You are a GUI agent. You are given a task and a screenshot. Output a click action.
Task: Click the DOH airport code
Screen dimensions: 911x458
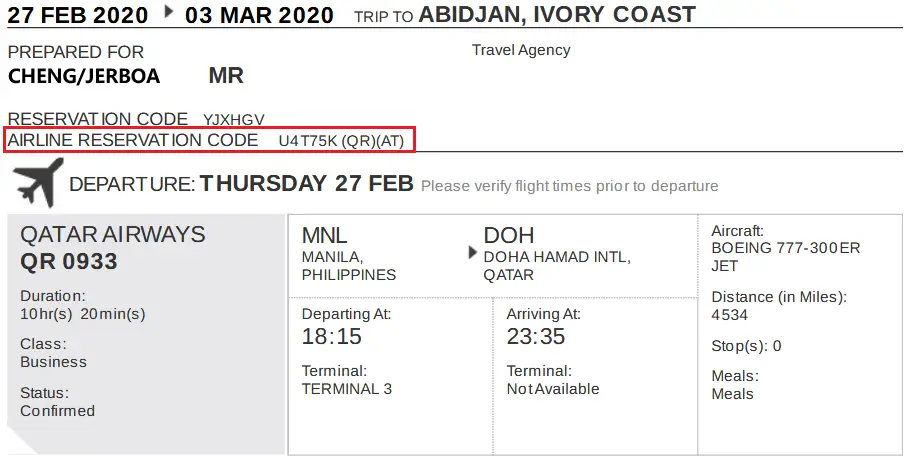pyautogui.click(x=508, y=235)
